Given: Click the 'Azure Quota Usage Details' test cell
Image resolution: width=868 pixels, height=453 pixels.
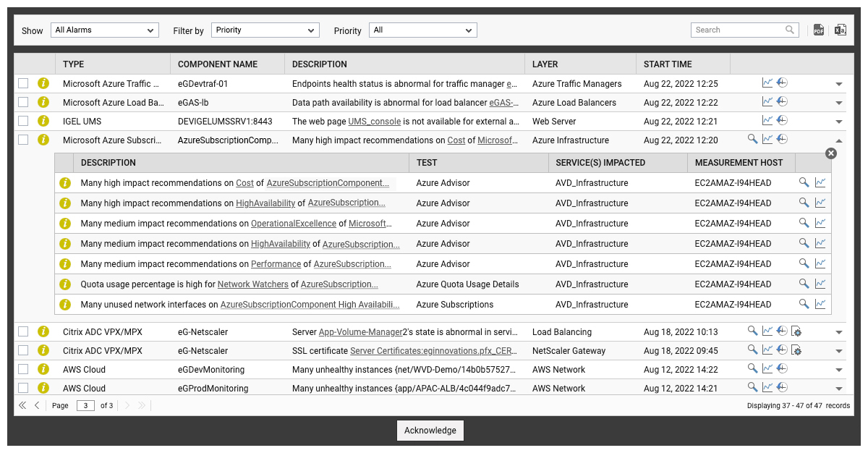Looking at the screenshot, I should click(468, 284).
